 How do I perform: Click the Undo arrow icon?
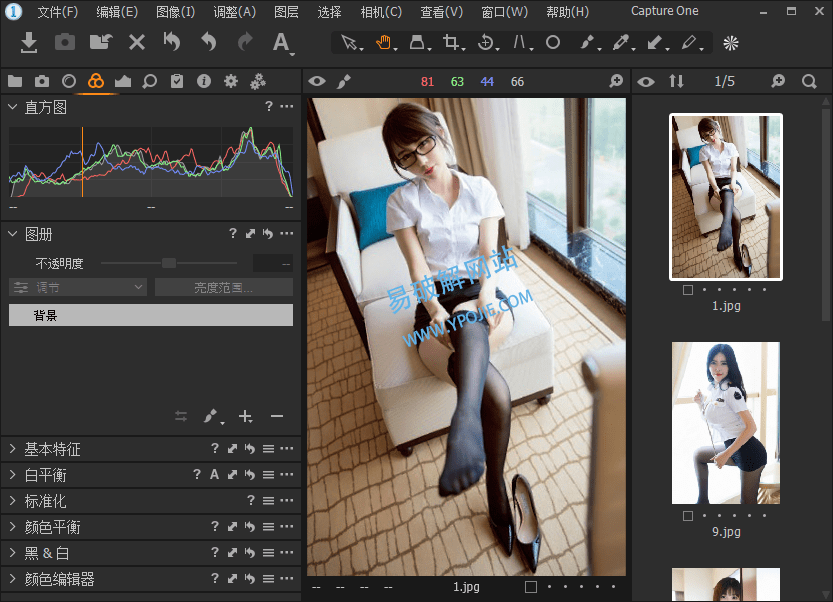[208, 42]
